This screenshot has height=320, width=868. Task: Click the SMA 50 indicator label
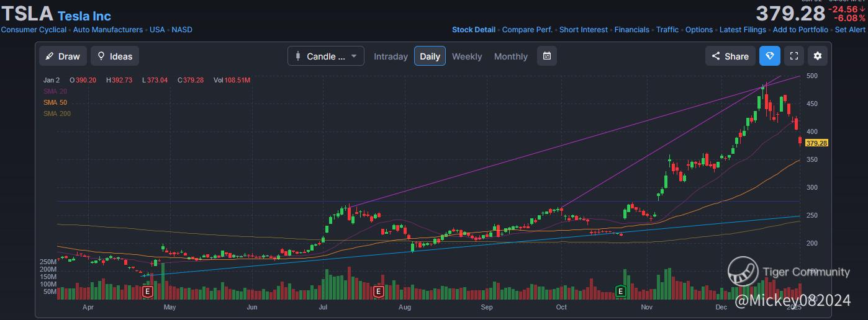[x=55, y=102]
